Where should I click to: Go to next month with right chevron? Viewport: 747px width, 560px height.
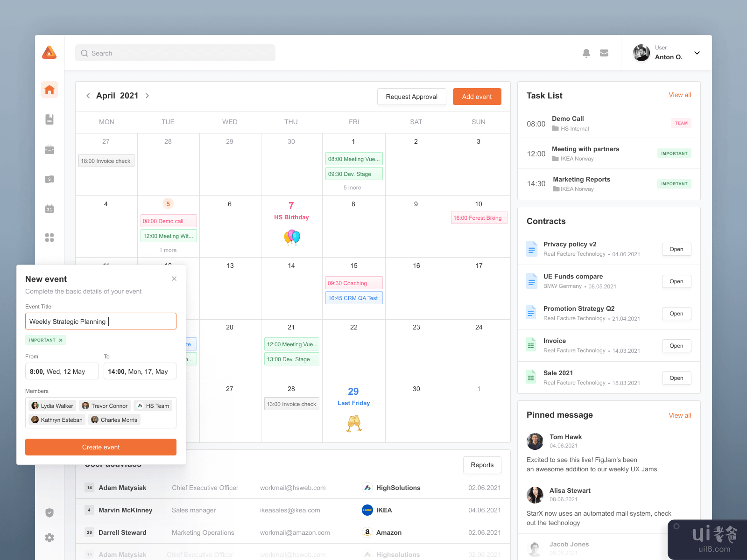click(x=147, y=96)
